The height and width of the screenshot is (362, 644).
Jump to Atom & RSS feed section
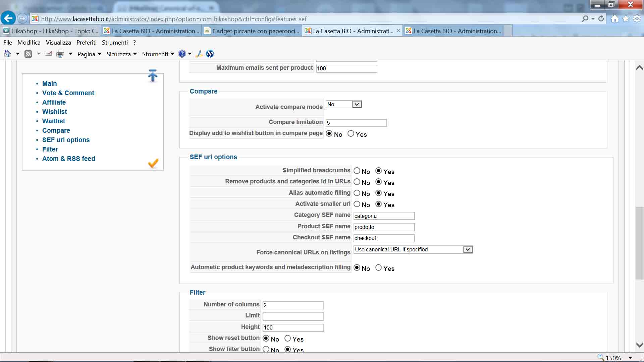point(68,159)
